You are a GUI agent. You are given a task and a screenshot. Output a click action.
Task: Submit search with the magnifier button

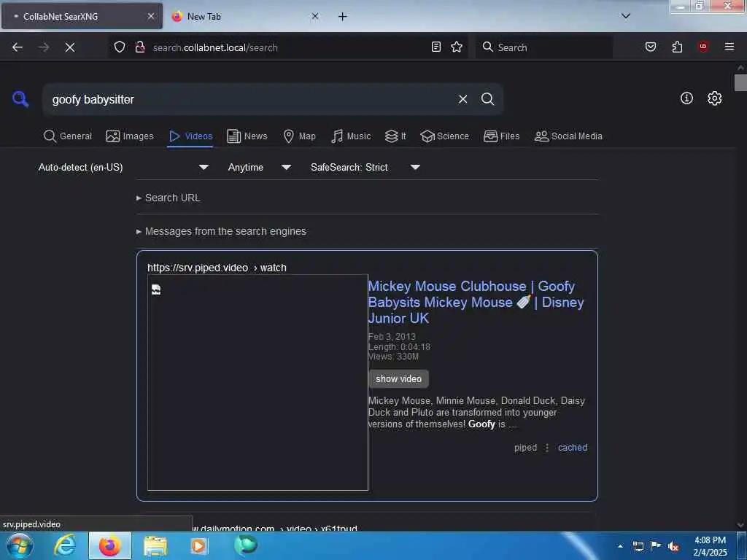[488, 99]
